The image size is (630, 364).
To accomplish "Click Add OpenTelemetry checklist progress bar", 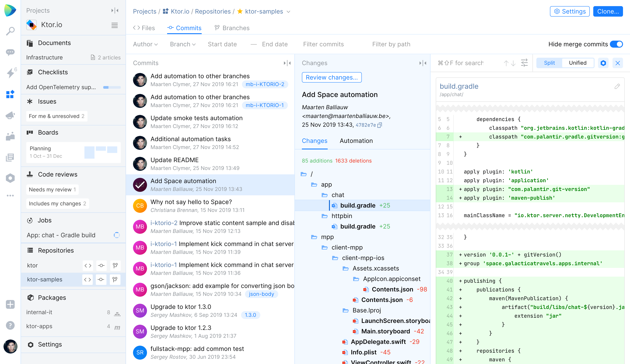I will [112, 87].
